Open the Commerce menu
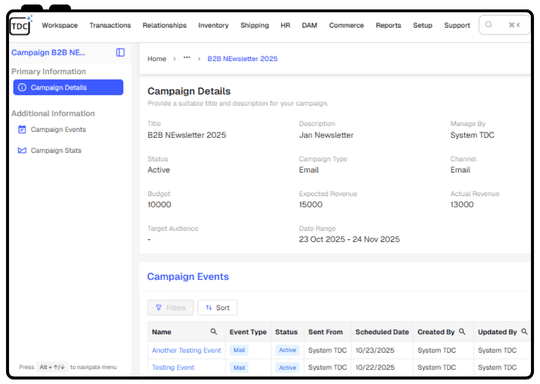The height and width of the screenshot is (384, 540). pos(346,25)
